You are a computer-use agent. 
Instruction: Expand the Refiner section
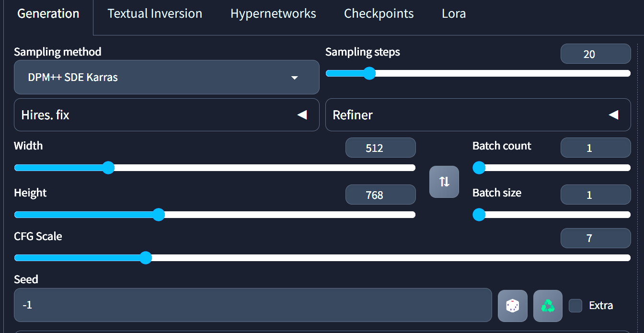[x=478, y=115]
